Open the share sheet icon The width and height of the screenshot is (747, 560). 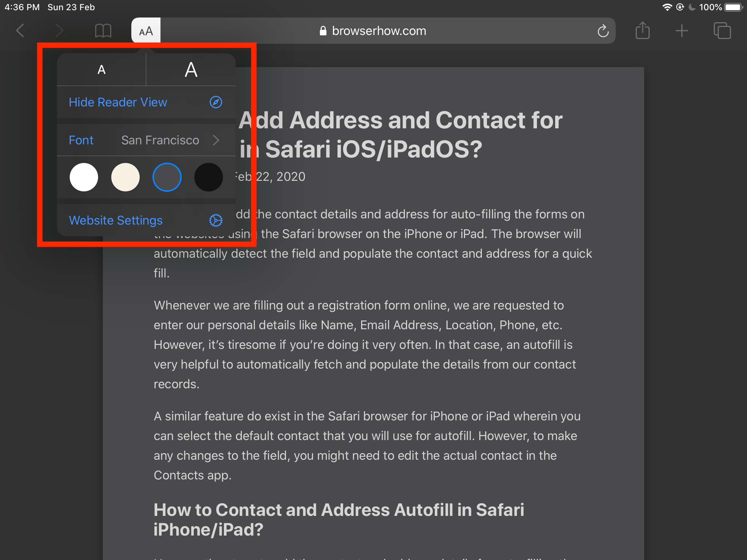(x=642, y=30)
